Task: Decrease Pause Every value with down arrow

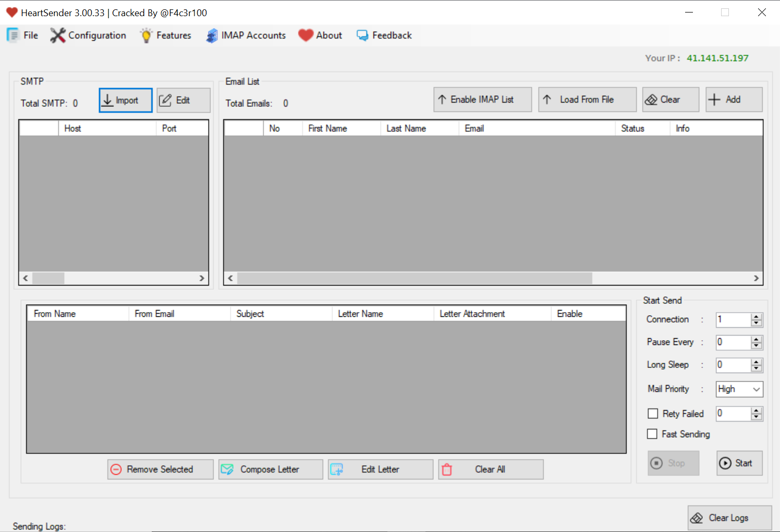Action: tap(757, 346)
